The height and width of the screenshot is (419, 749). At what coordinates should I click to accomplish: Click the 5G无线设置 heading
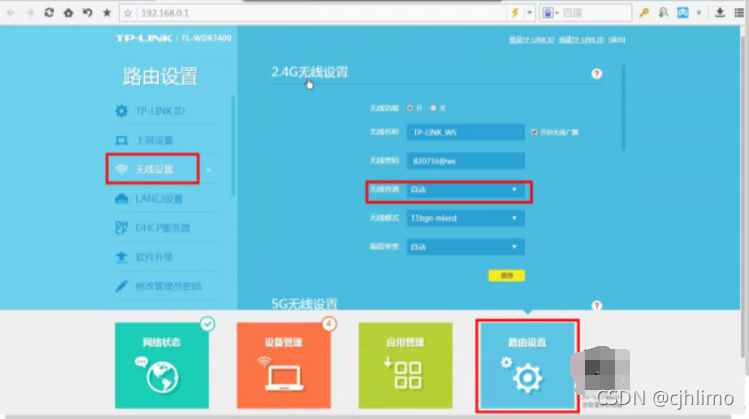click(x=304, y=304)
